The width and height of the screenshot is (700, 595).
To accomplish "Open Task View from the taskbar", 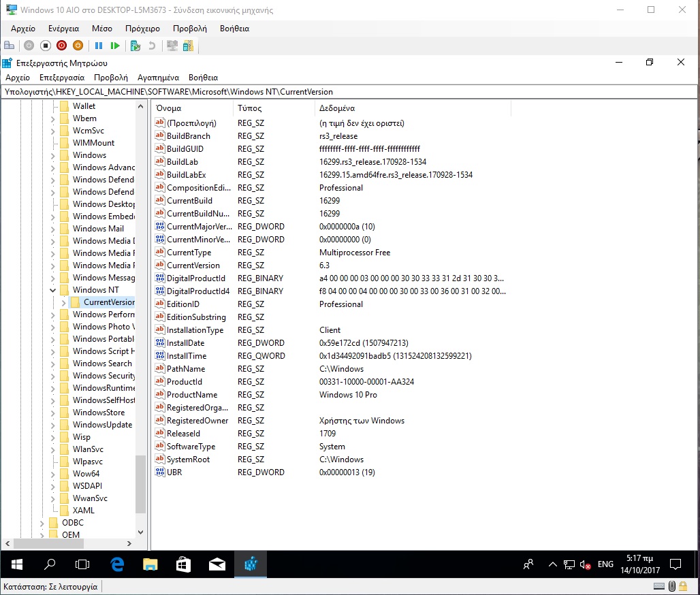I will click(82, 564).
